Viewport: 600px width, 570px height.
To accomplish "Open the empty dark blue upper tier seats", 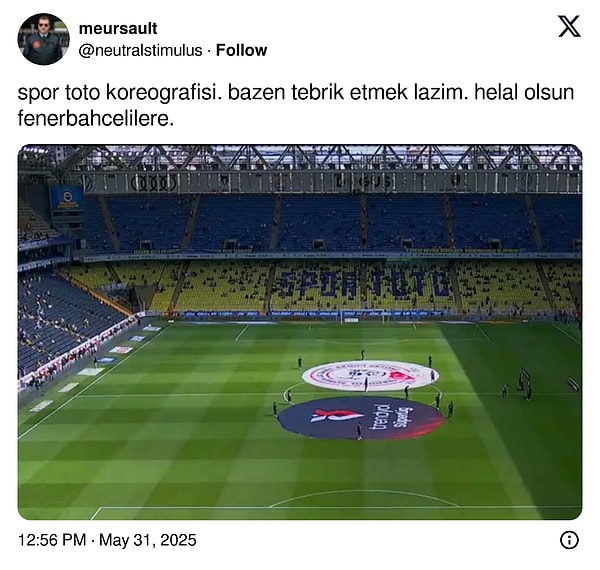I will (332, 223).
